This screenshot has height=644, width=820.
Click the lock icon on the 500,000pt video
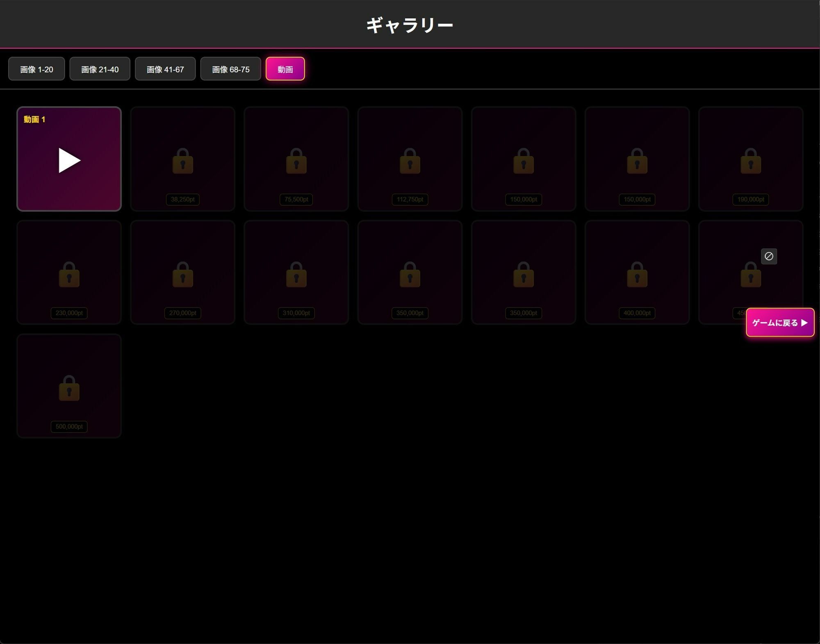[x=69, y=388]
